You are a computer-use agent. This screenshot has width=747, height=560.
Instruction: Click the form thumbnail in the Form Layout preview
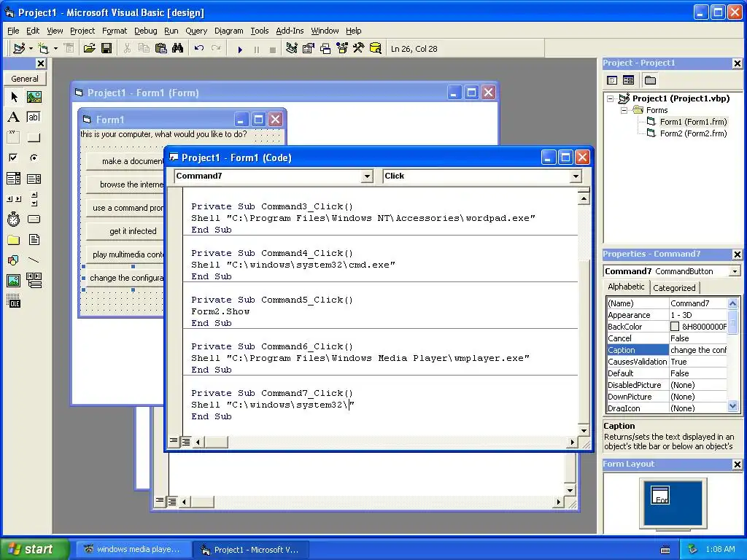pos(660,495)
